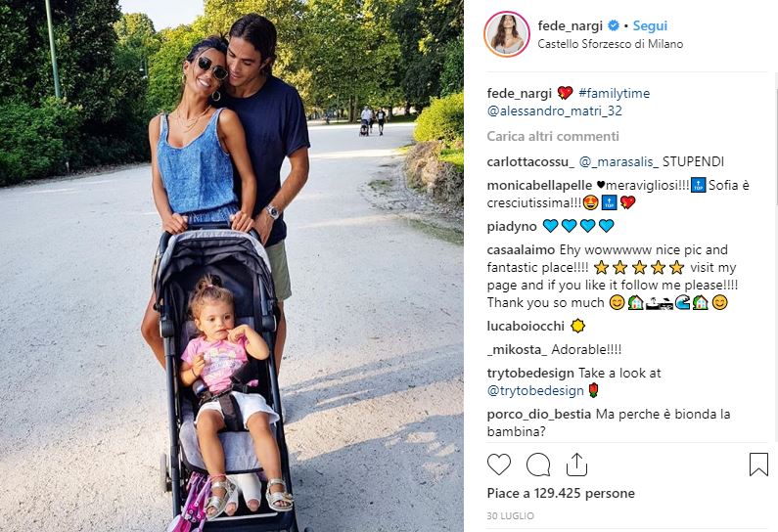Open the comment speech bubble icon

538,465
